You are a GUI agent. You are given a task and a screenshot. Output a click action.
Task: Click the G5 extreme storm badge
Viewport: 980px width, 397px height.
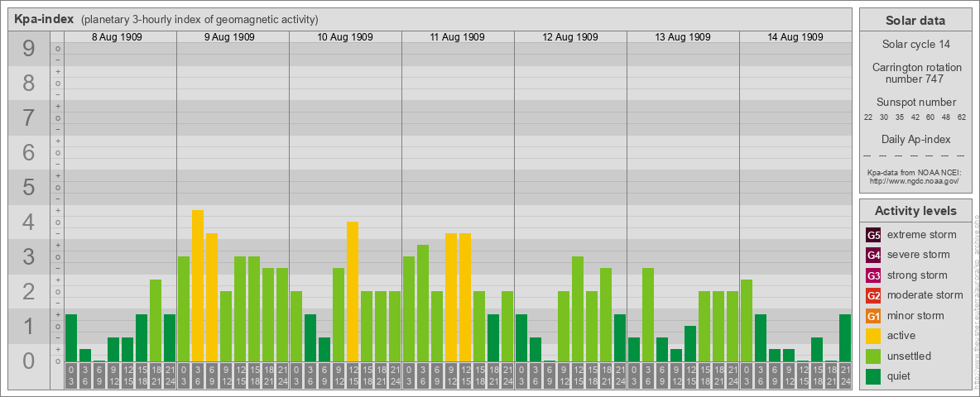[873, 236]
